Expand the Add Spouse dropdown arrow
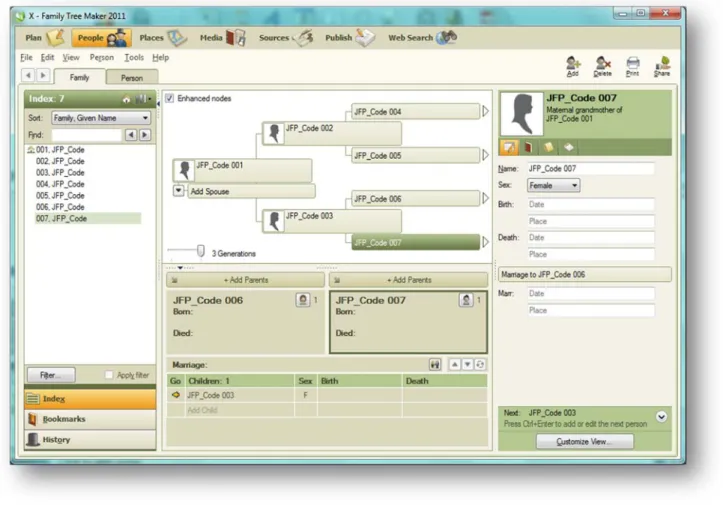Screen dimensions: 723x505 [178, 190]
